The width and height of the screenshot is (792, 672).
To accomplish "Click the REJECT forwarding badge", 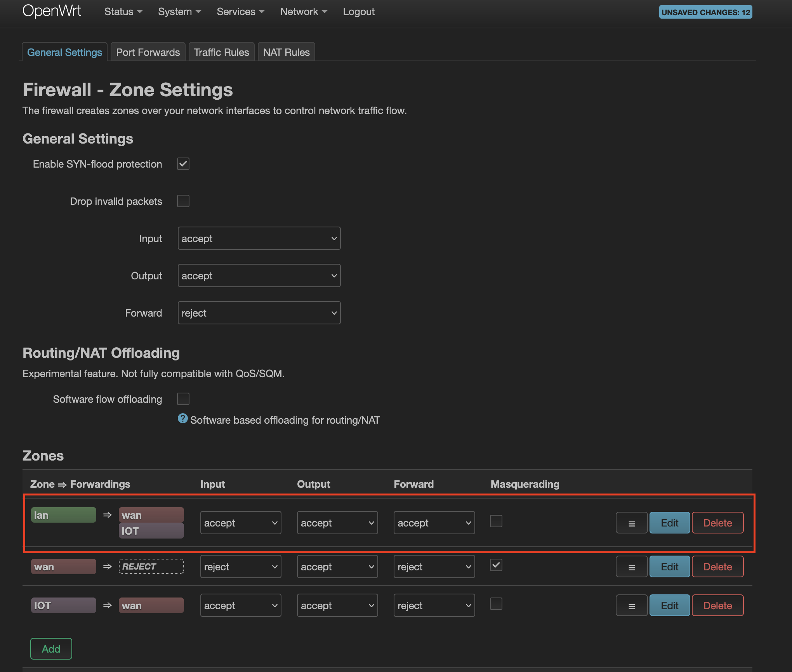I will click(x=151, y=566).
